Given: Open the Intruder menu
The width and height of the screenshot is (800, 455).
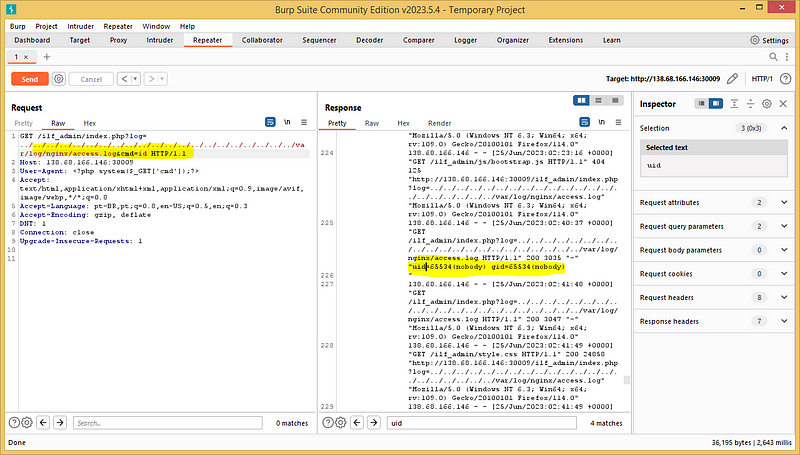Looking at the screenshot, I should tap(81, 26).
